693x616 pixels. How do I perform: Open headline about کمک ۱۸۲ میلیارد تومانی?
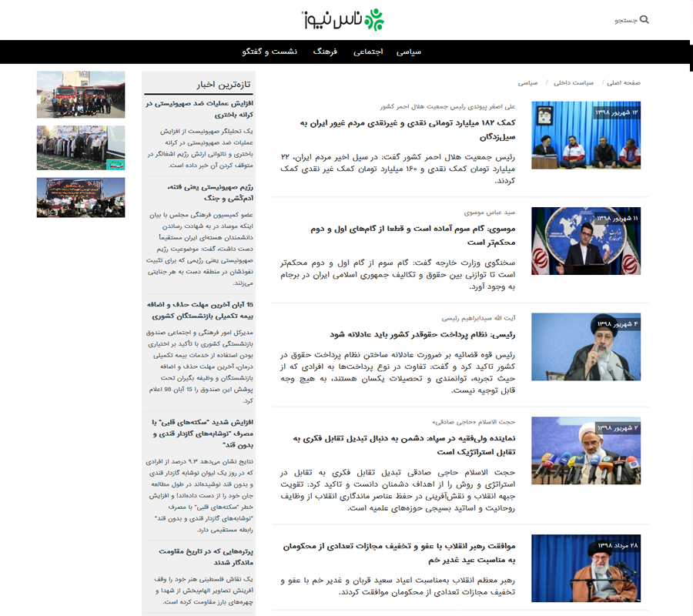407,129
